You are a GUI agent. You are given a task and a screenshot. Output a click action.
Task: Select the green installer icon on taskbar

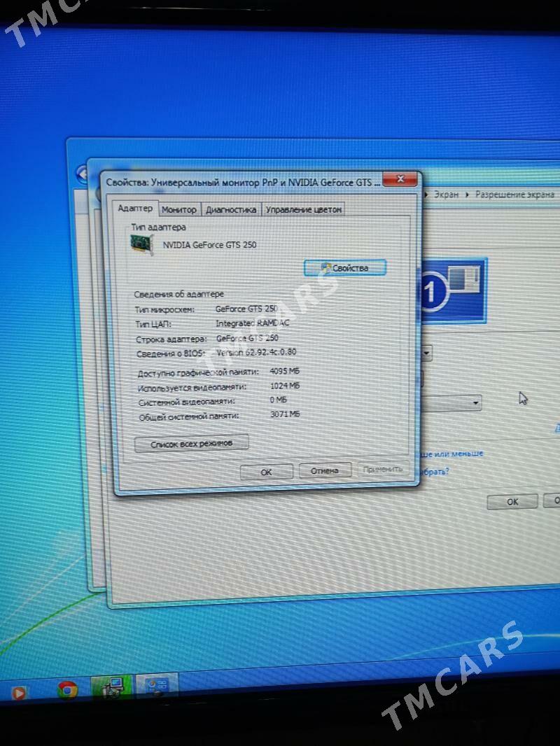tap(111, 687)
